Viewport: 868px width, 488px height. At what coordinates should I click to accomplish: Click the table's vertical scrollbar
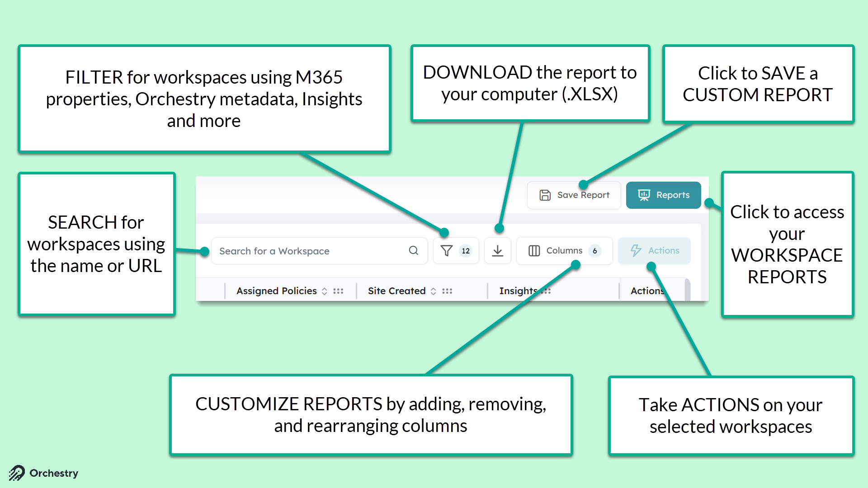click(688, 290)
